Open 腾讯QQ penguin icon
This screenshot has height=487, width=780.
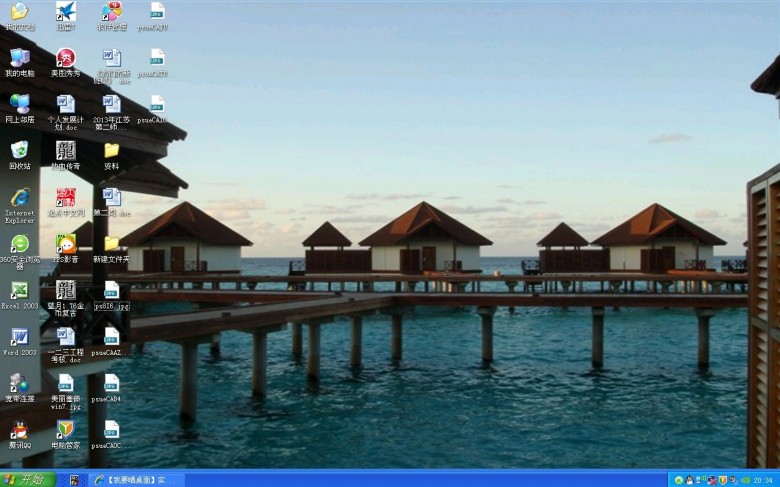coord(19,431)
